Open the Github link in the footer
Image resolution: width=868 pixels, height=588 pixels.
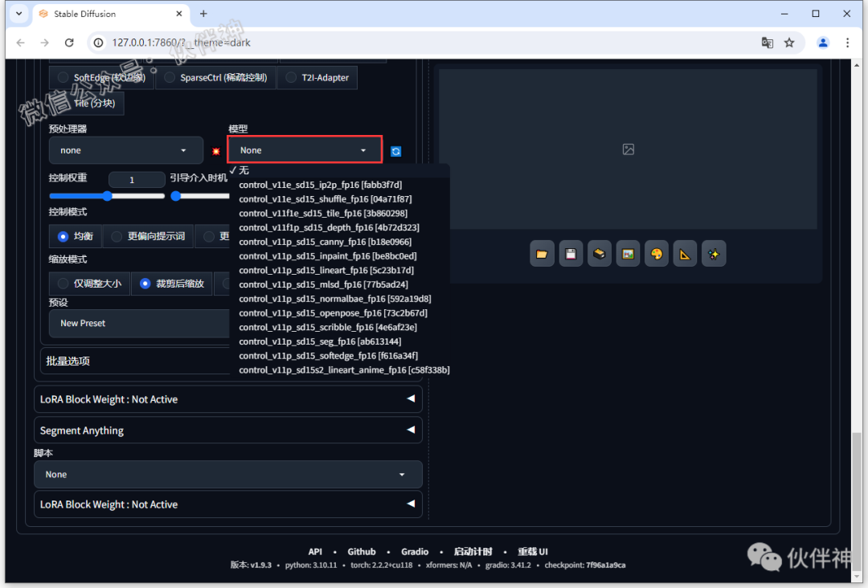pos(361,551)
